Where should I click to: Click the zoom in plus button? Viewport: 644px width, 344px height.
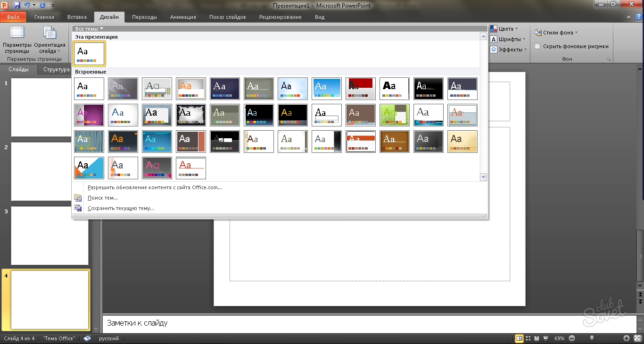(627, 338)
